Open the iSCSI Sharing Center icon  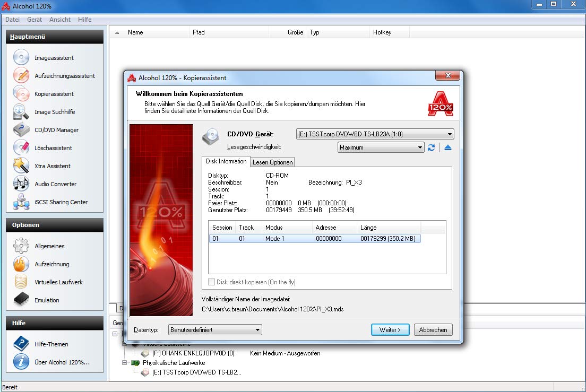tap(21, 202)
